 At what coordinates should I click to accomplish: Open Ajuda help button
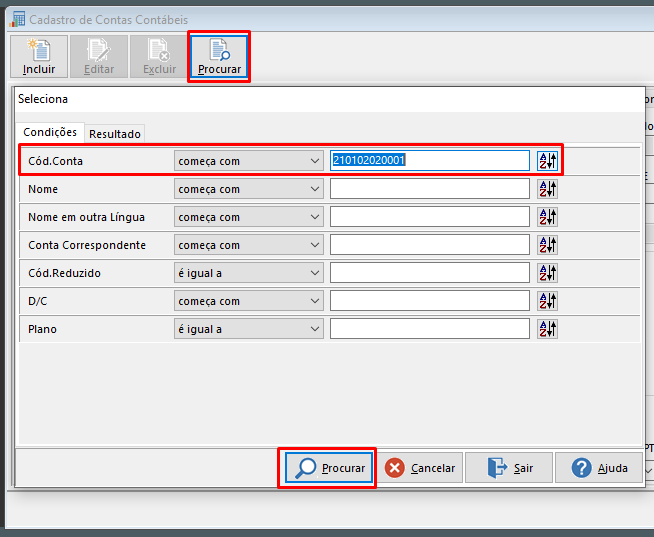tap(599, 468)
